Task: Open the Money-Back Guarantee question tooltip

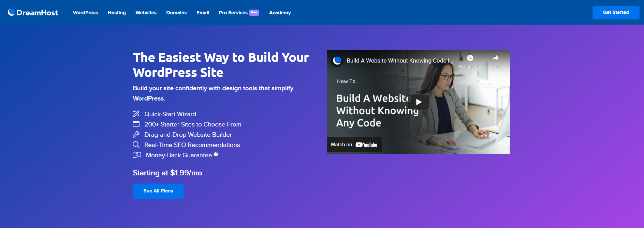Action: point(216,154)
